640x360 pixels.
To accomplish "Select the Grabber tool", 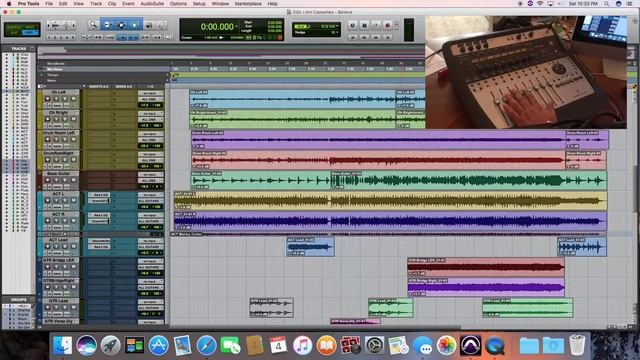I will (x=134, y=25).
